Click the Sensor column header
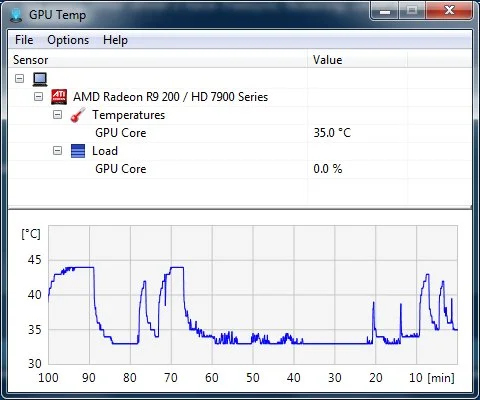 click(157, 60)
